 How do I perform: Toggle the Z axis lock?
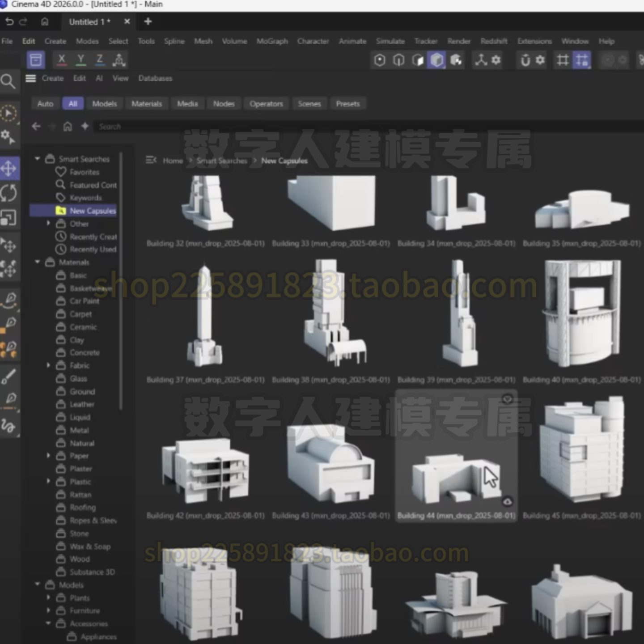(100, 59)
